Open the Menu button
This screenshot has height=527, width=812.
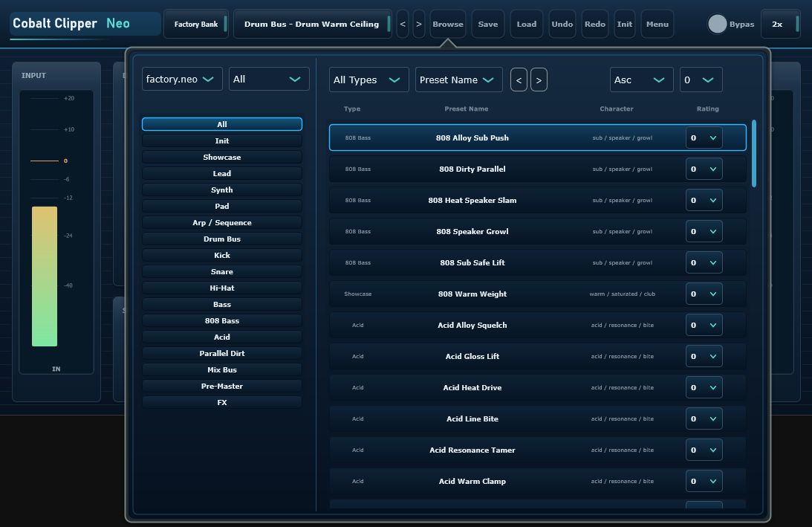click(657, 24)
